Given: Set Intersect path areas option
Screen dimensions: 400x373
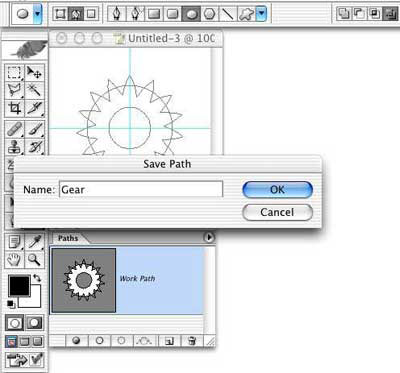Looking at the screenshot, I should (x=374, y=14).
